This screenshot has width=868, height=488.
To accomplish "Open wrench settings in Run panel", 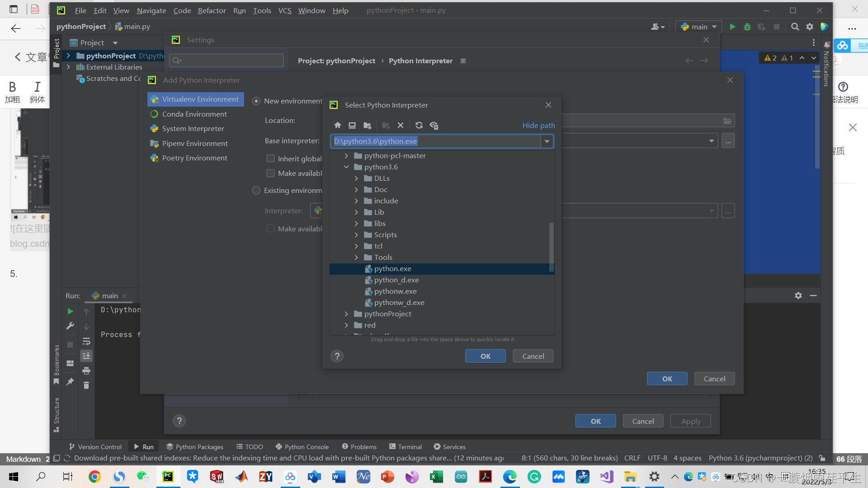I will pyautogui.click(x=70, y=326).
